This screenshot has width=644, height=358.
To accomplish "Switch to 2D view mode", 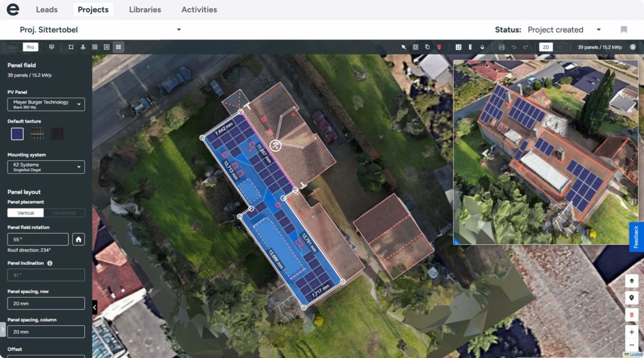I will click(546, 47).
